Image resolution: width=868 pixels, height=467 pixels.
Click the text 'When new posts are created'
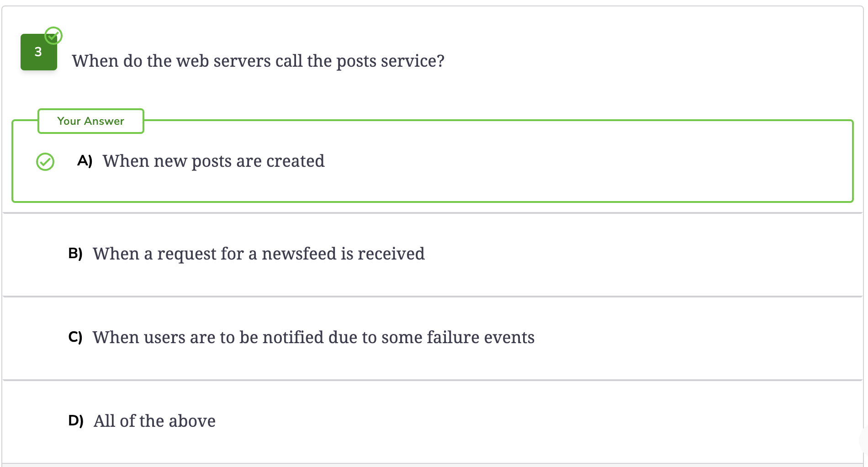[213, 161]
